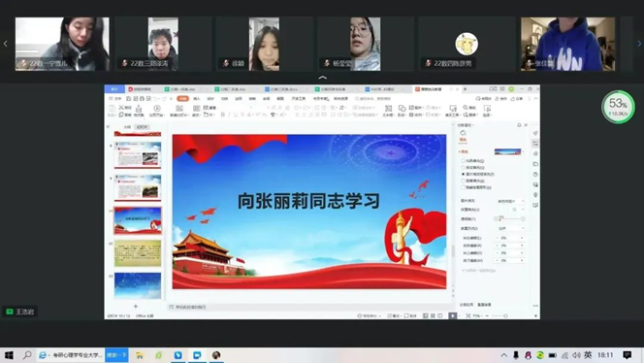Screen dimensions: 644x363
Task: Click the add new slide plus below the thumbnails
Action: coord(136,307)
